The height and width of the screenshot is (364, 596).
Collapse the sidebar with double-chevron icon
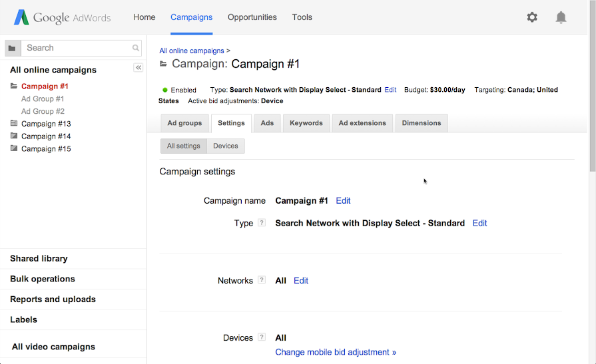click(x=139, y=68)
